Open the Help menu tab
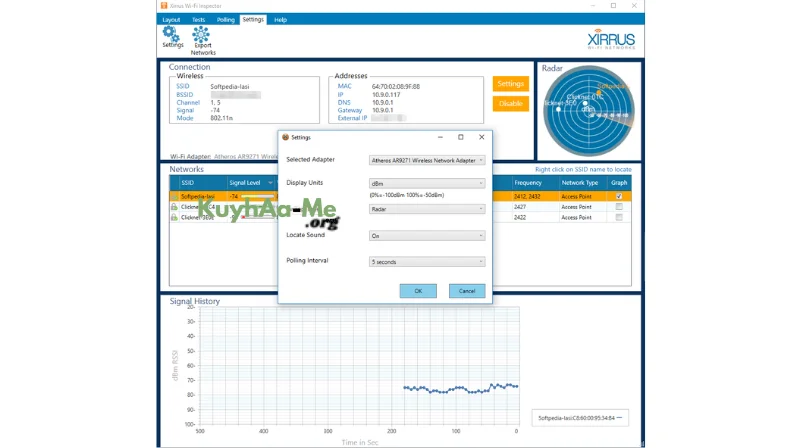This screenshot has height=448, width=800. (280, 20)
